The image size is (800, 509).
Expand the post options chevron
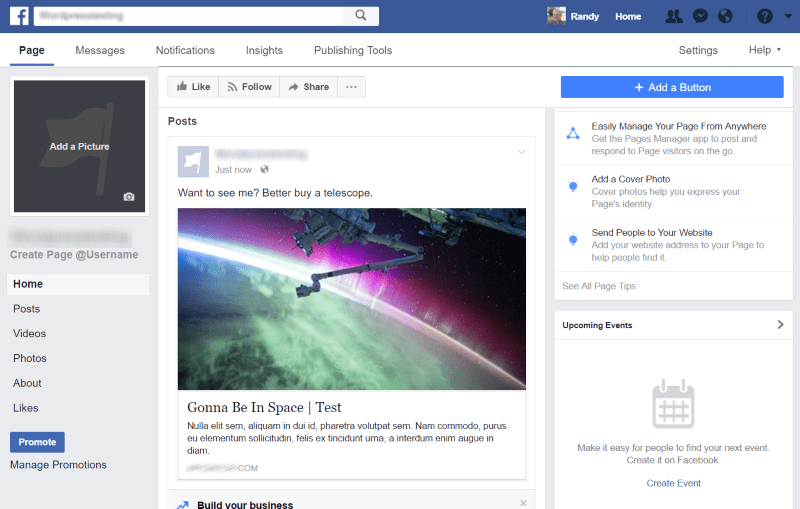521,152
